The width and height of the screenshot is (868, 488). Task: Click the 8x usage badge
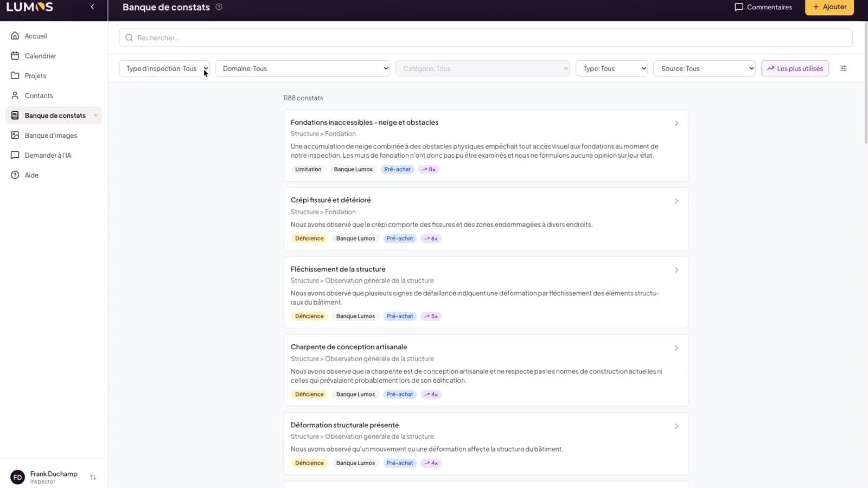[429, 169]
